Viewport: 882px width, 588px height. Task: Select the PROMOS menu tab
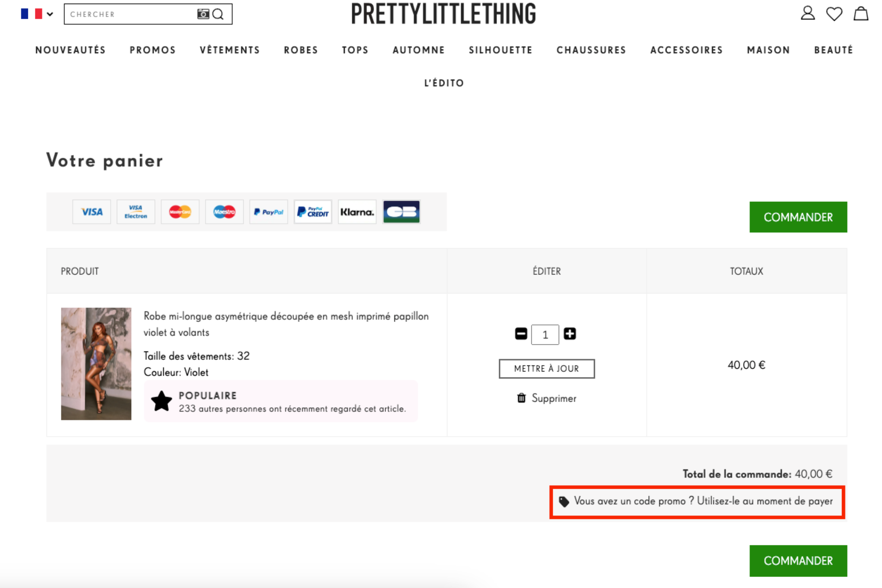point(152,51)
